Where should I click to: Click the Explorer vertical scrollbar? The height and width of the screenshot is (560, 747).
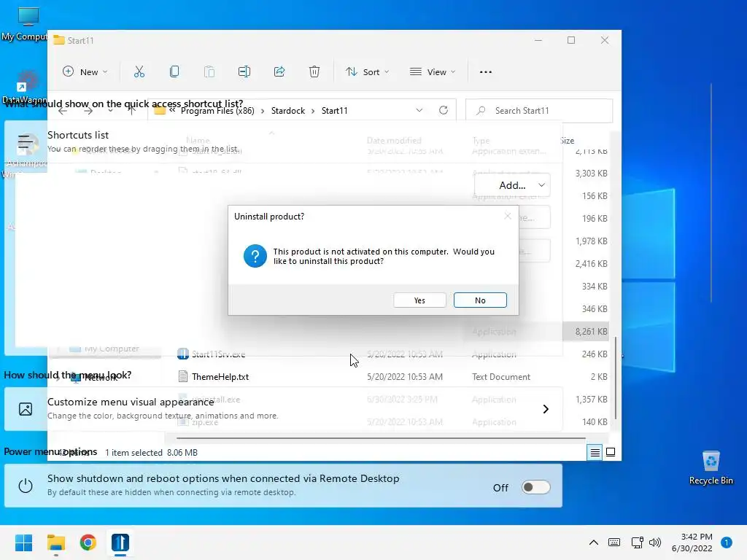[616, 378]
